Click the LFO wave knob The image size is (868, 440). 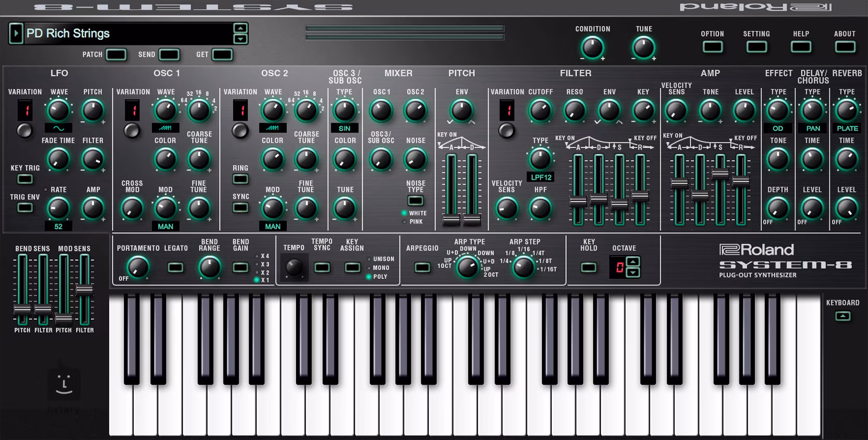point(58,111)
